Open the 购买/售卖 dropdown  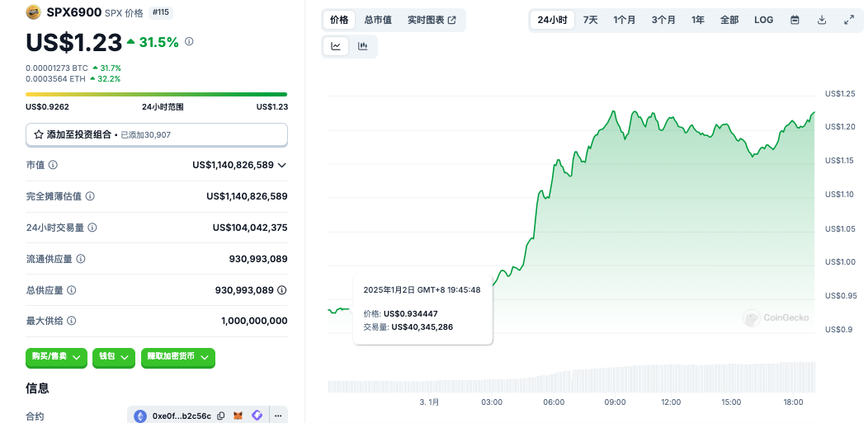(x=56, y=358)
